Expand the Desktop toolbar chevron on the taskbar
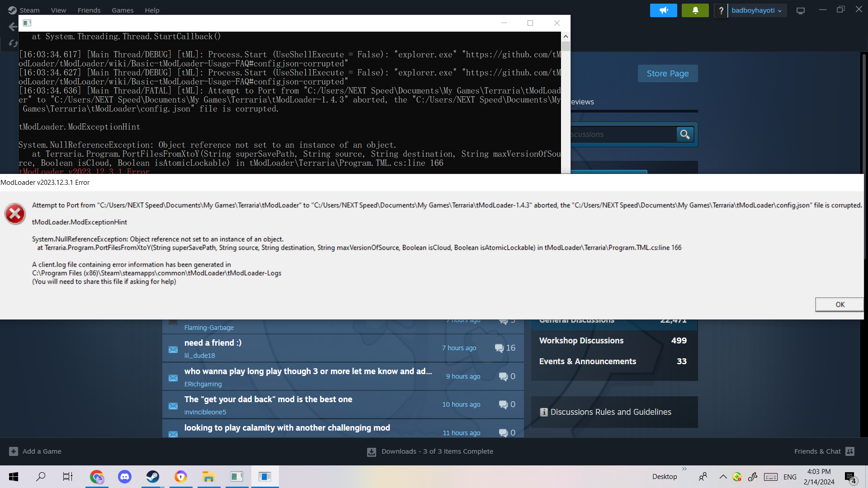The image size is (868, 488). (x=685, y=469)
